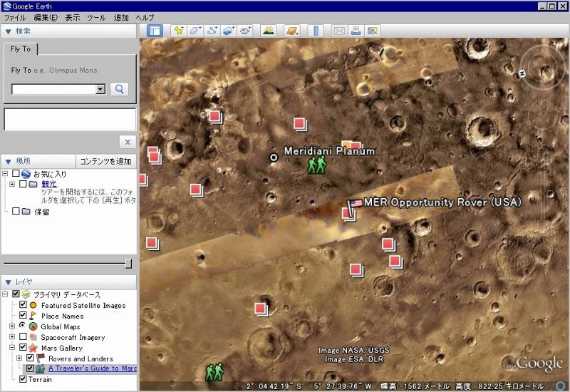Open the Fly To search dropdown arrow
The height and width of the screenshot is (392, 570).
tap(100, 89)
